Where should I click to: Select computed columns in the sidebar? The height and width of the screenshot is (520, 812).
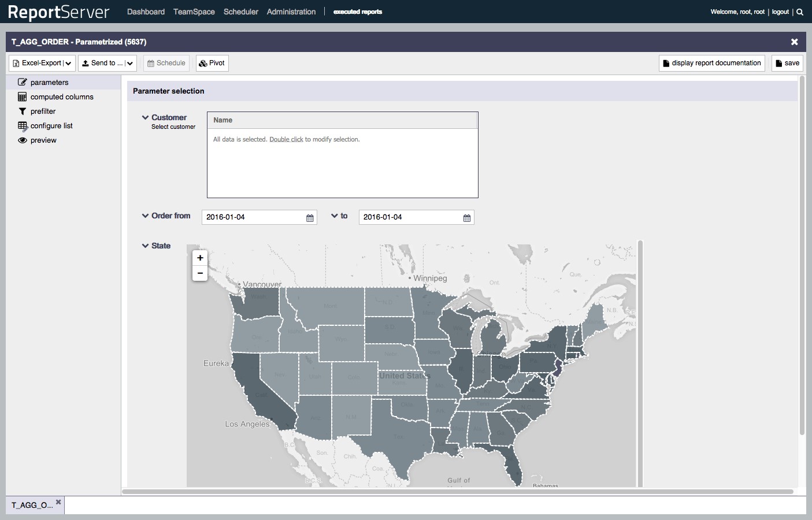pos(61,97)
